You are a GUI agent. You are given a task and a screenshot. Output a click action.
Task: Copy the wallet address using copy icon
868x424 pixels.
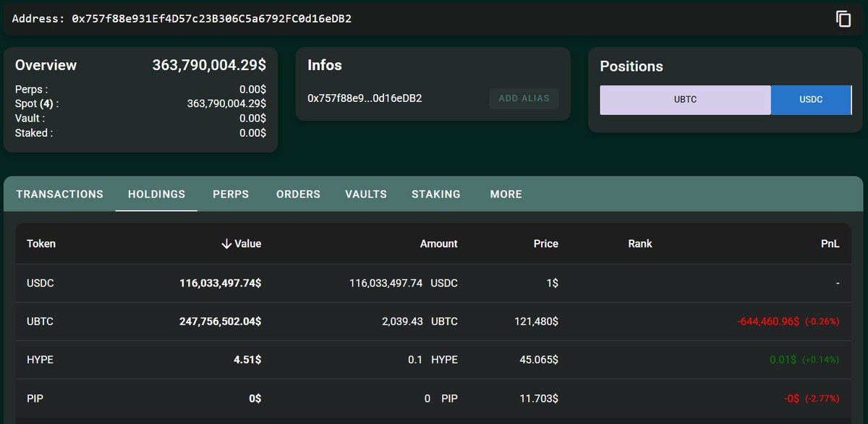tap(843, 19)
